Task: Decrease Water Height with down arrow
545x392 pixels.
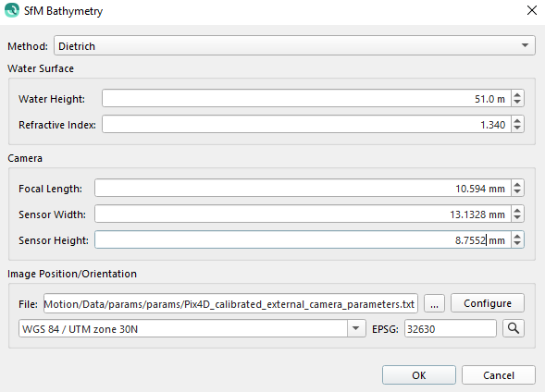Action: coord(517,103)
